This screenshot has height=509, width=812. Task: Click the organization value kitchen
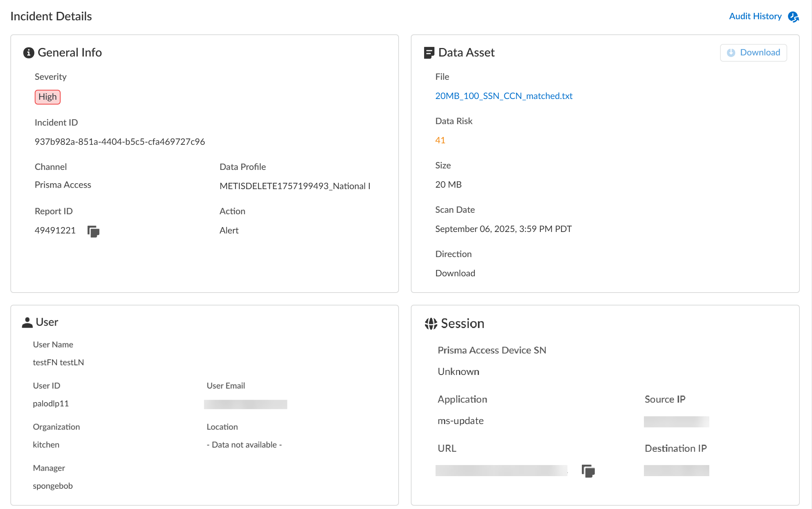pyautogui.click(x=46, y=444)
